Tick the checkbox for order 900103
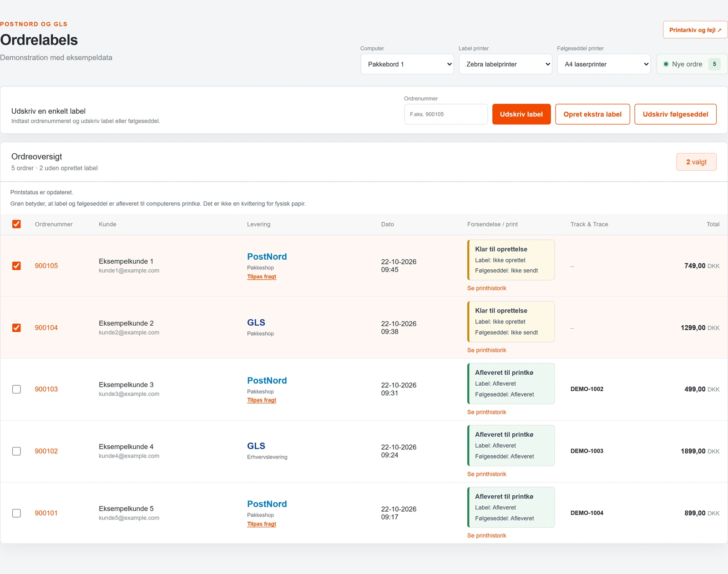Viewport: 728px width, 574px height. click(x=16, y=389)
